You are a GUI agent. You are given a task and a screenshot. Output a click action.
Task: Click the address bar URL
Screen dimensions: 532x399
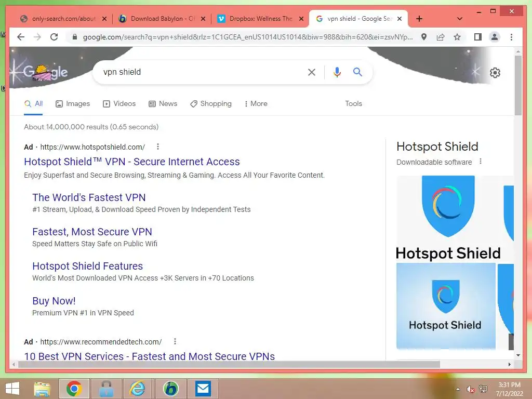pyautogui.click(x=248, y=37)
